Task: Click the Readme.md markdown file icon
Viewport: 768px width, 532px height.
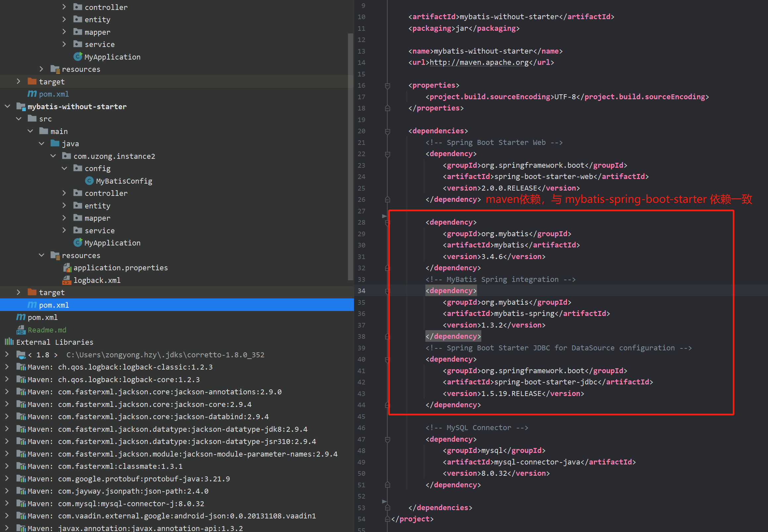Action: tap(21, 330)
